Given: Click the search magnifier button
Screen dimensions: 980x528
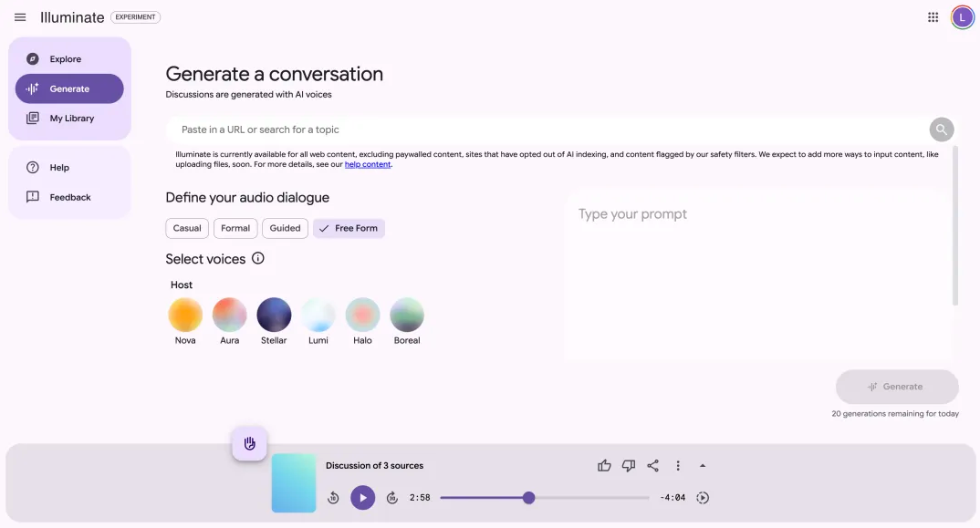Looking at the screenshot, I should (x=942, y=129).
